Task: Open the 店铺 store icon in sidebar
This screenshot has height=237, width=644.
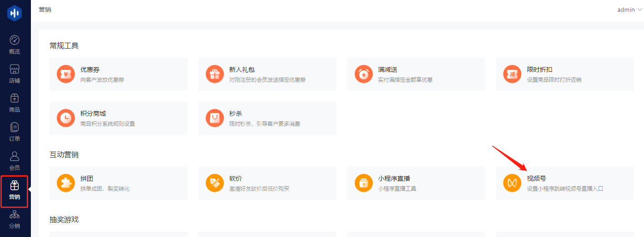Action: 15,69
